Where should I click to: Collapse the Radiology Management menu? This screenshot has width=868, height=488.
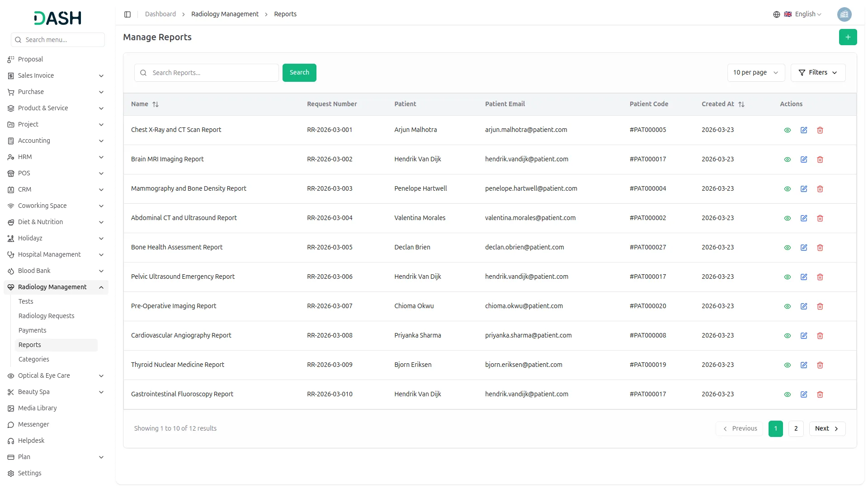(56, 287)
